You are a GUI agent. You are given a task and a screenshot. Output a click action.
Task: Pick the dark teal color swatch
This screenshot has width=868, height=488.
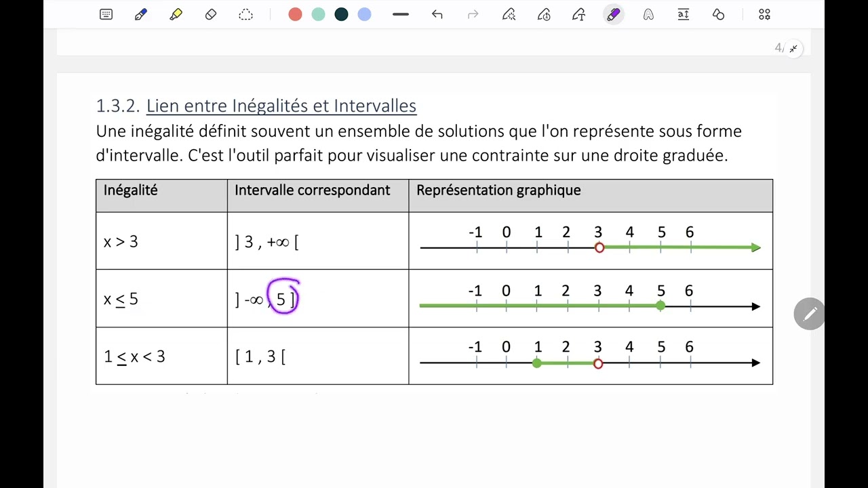341,14
